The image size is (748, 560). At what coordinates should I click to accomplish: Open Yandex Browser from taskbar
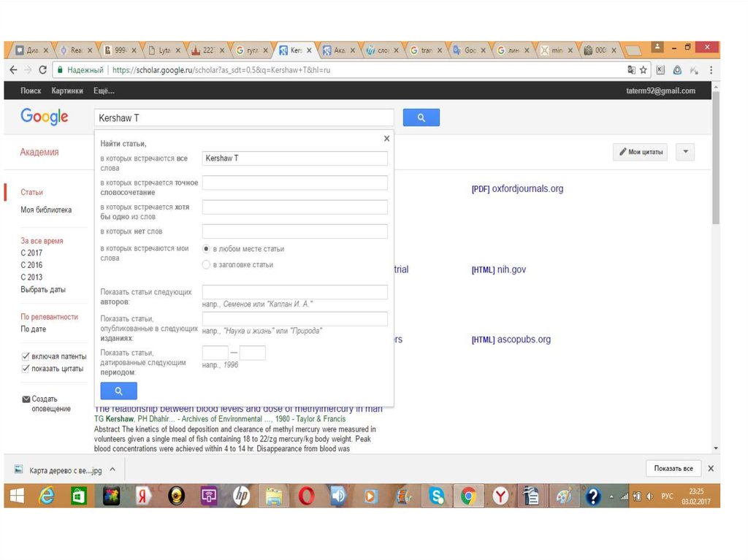point(500,496)
